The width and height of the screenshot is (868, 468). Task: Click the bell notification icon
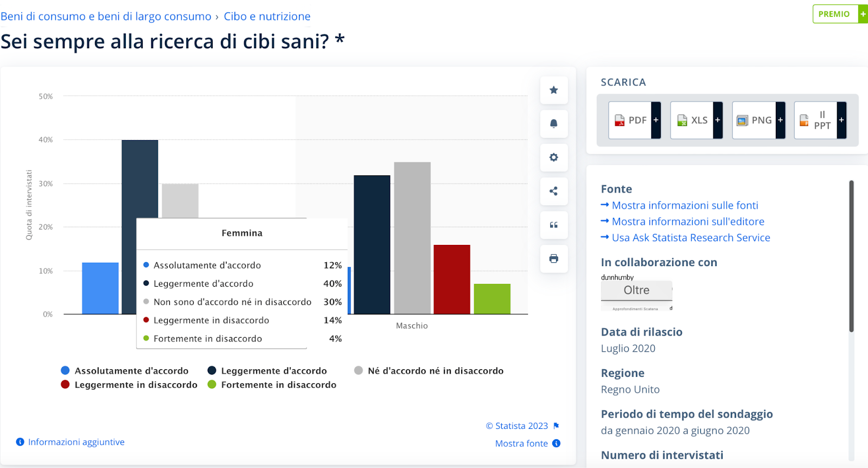point(553,124)
